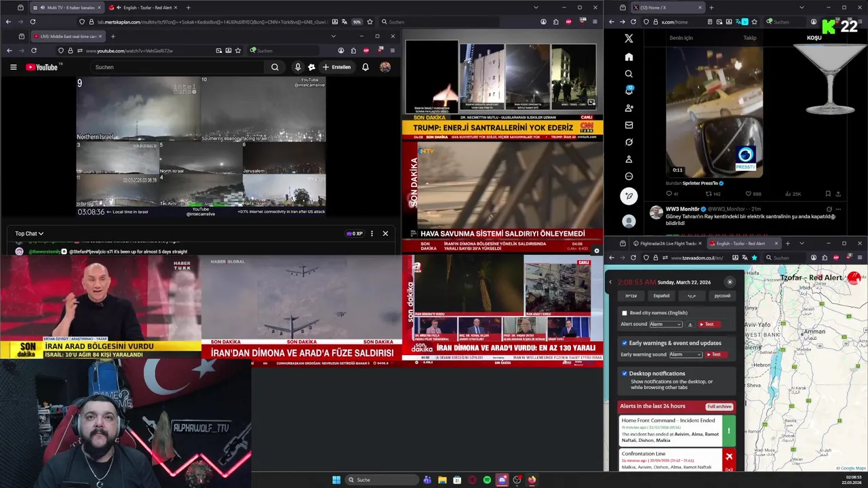The image size is (868, 488).
Task: Upload custom alert sound icon
Action: (x=690, y=324)
